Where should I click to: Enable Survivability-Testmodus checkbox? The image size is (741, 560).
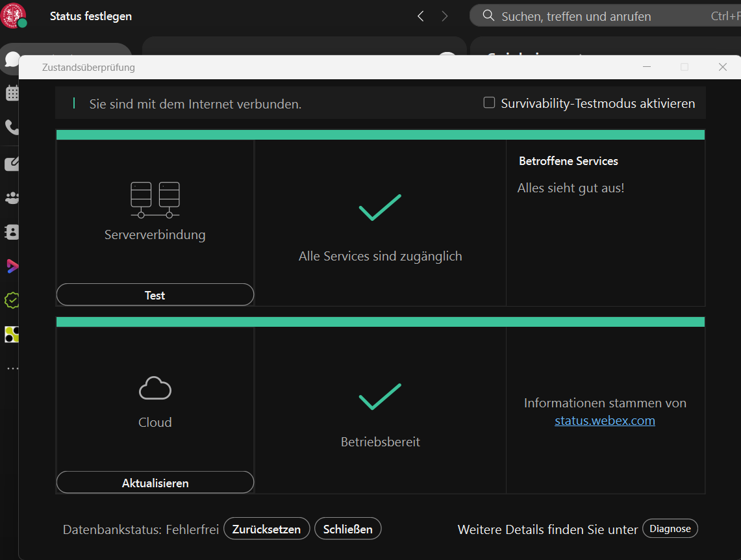tap(489, 103)
